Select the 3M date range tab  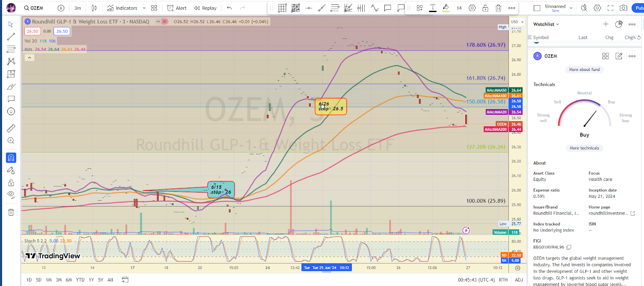pyautogui.click(x=59, y=280)
